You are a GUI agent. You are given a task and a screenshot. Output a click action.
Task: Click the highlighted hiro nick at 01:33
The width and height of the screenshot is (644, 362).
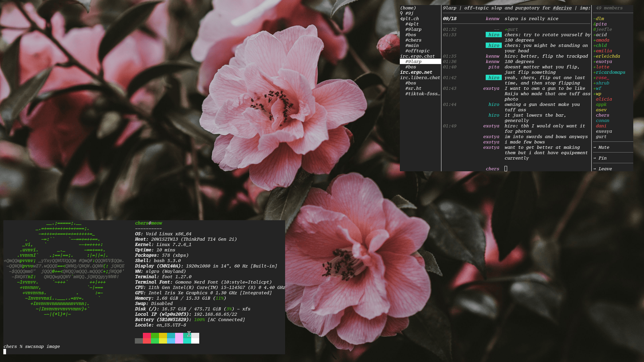point(494,35)
